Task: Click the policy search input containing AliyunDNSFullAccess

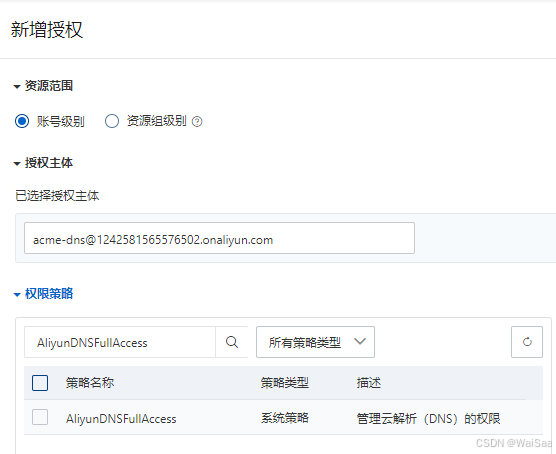Action: point(120,342)
